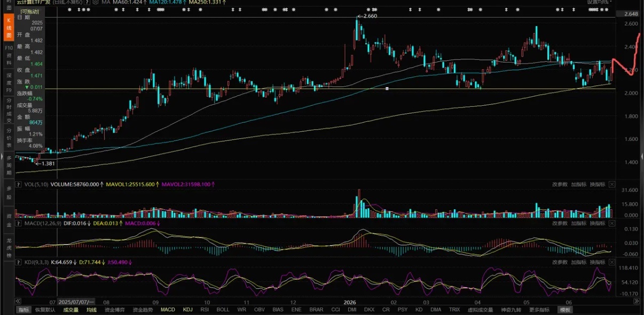
Task: Toggle the MACD indicator in bottom bar
Action: [168, 310]
